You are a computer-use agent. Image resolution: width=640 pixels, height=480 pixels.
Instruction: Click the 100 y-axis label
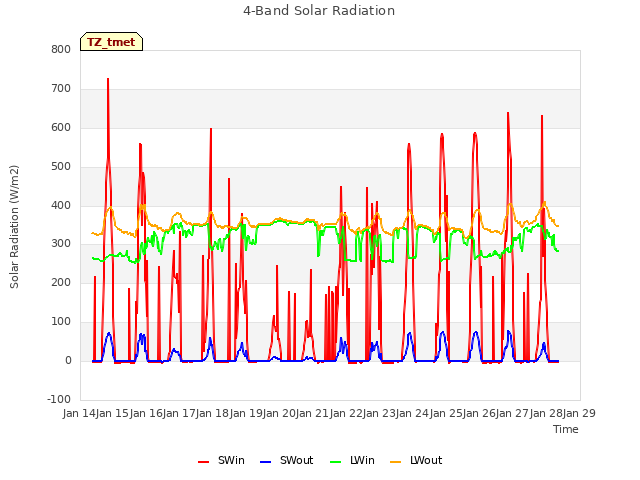[x=61, y=322]
